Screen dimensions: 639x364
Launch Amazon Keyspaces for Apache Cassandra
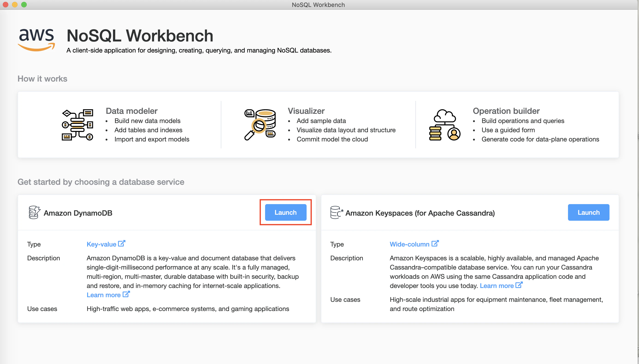pyautogui.click(x=588, y=212)
